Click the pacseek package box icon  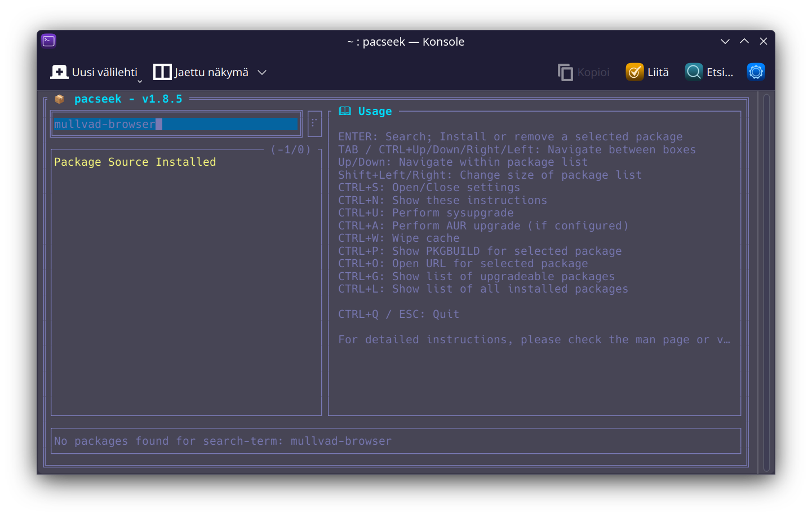[59, 99]
